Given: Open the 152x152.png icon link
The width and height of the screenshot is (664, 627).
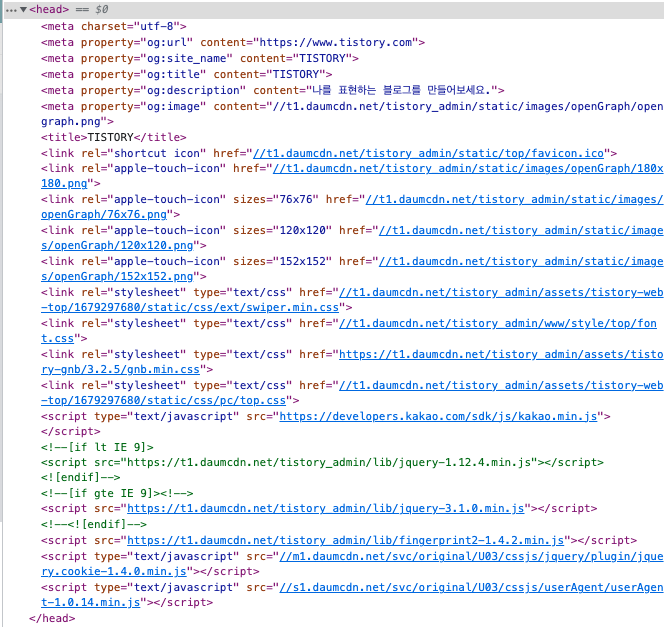Looking at the screenshot, I should point(352,268).
